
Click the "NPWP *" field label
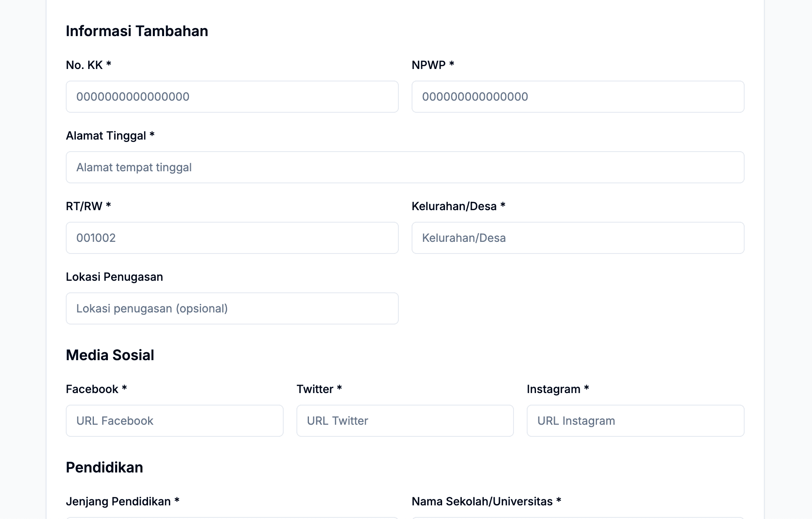[432, 65]
